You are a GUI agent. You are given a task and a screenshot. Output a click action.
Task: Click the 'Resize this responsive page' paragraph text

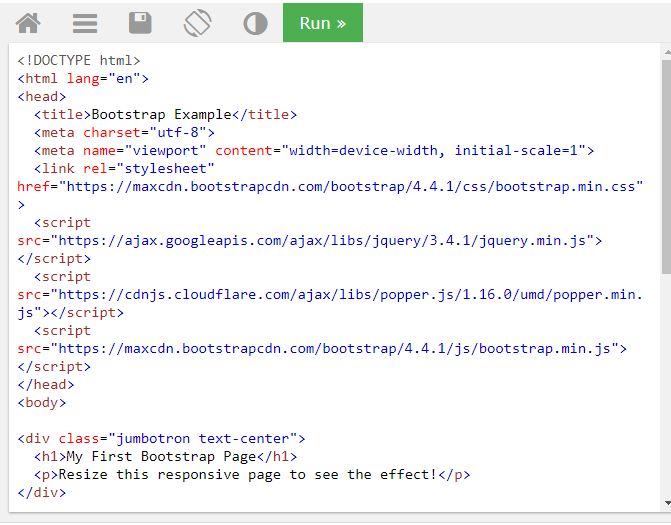pyautogui.click(x=247, y=474)
